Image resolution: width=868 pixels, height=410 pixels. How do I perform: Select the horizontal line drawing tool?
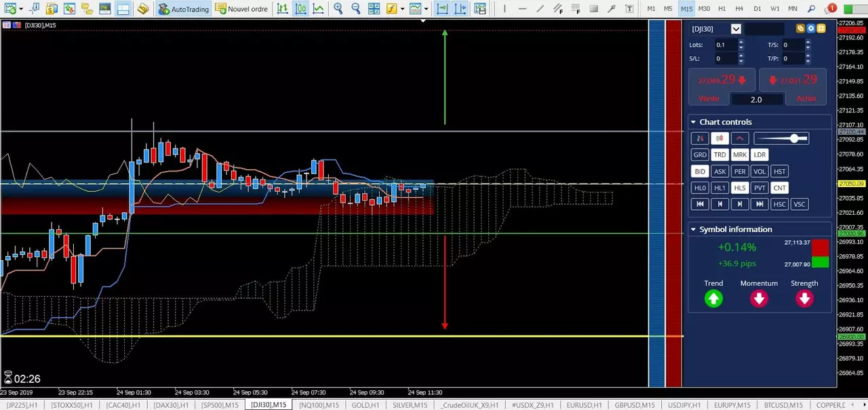point(522,9)
